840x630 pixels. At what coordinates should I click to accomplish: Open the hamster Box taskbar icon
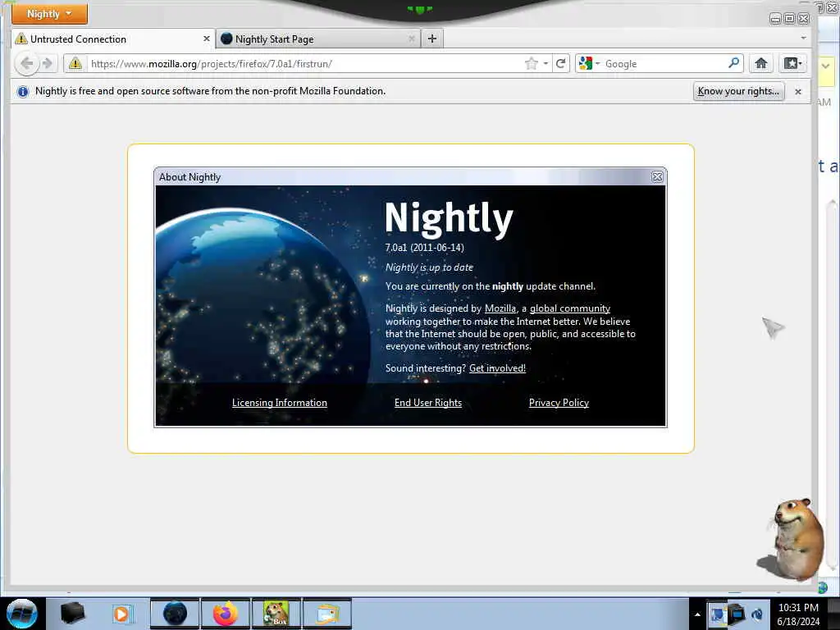point(276,614)
